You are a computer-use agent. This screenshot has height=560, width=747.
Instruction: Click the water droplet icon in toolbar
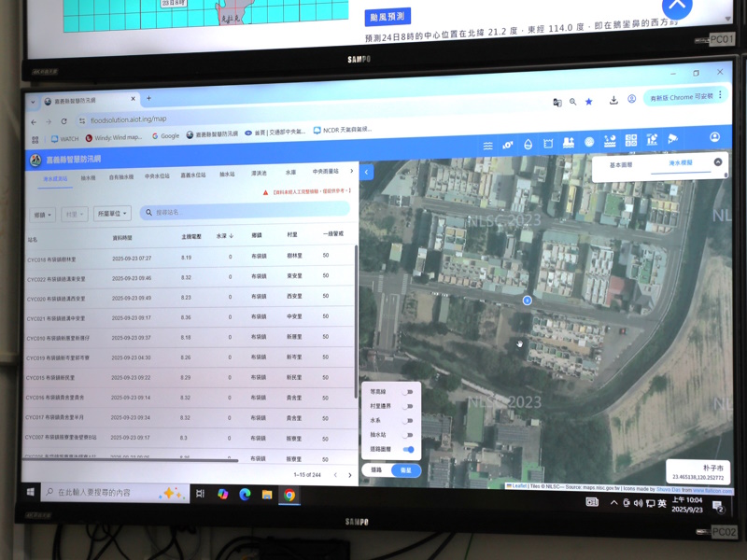[x=528, y=145]
